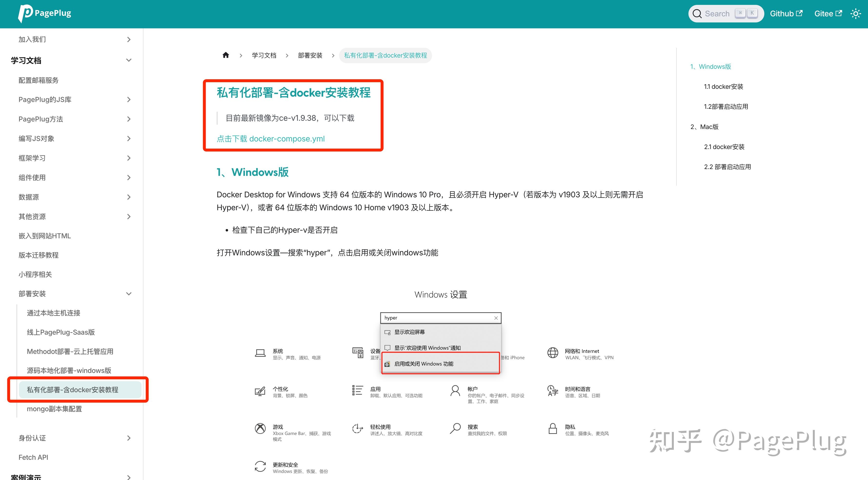The image size is (868, 480).
Task: Open the 源码本地化部署-windows版 page
Action: [69, 370]
